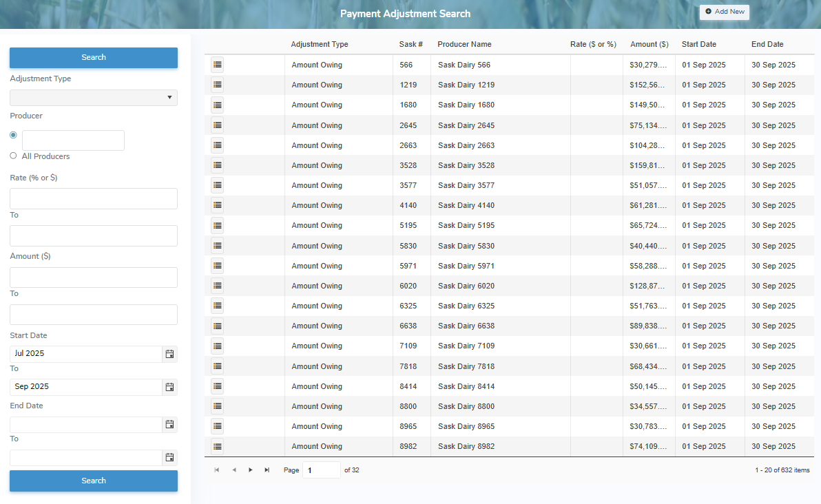Go to the next page of results
This screenshot has width=821, height=504.
coord(250,469)
